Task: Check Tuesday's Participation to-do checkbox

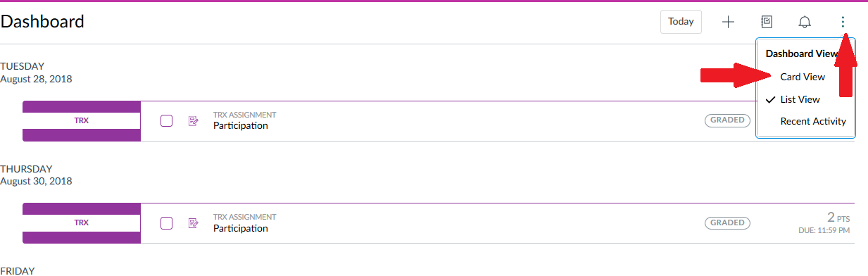Action: (x=167, y=120)
